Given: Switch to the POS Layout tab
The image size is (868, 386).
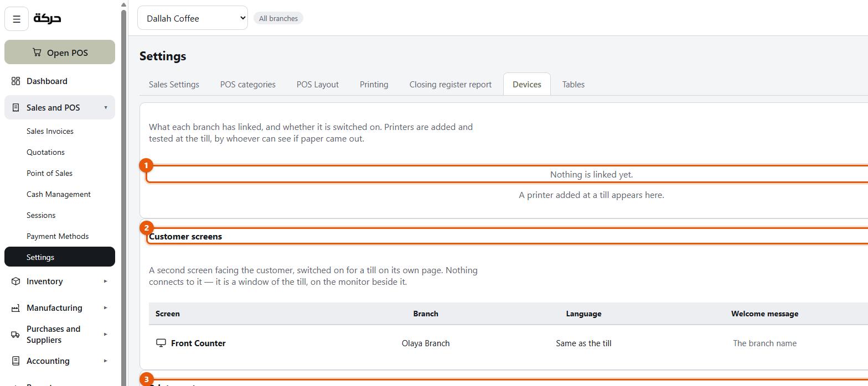Looking at the screenshot, I should pos(318,85).
